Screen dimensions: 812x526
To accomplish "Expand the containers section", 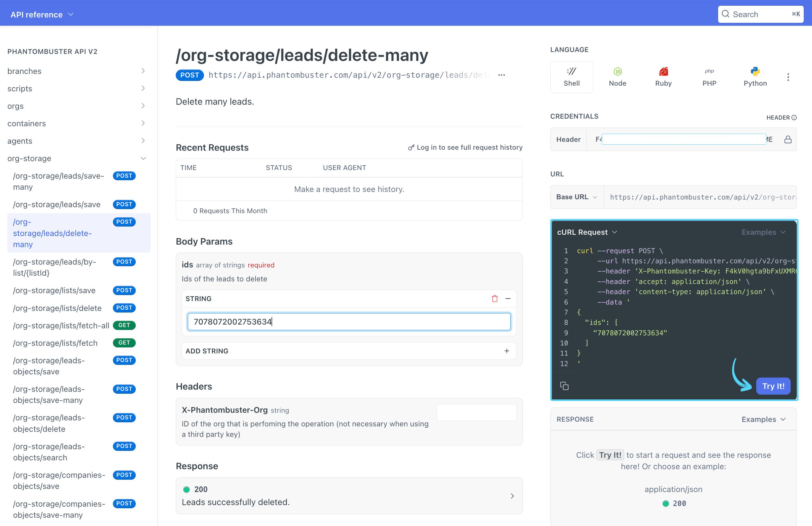I will click(x=143, y=123).
